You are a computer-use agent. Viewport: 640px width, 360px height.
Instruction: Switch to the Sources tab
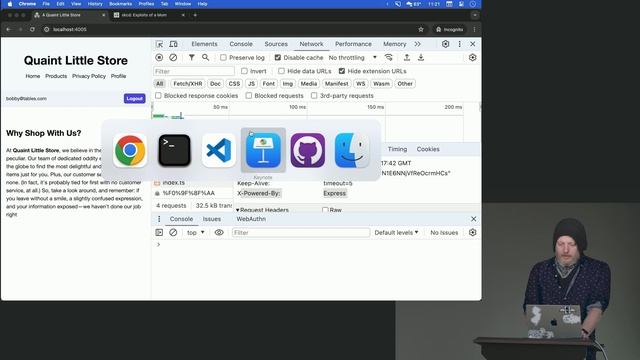click(276, 44)
